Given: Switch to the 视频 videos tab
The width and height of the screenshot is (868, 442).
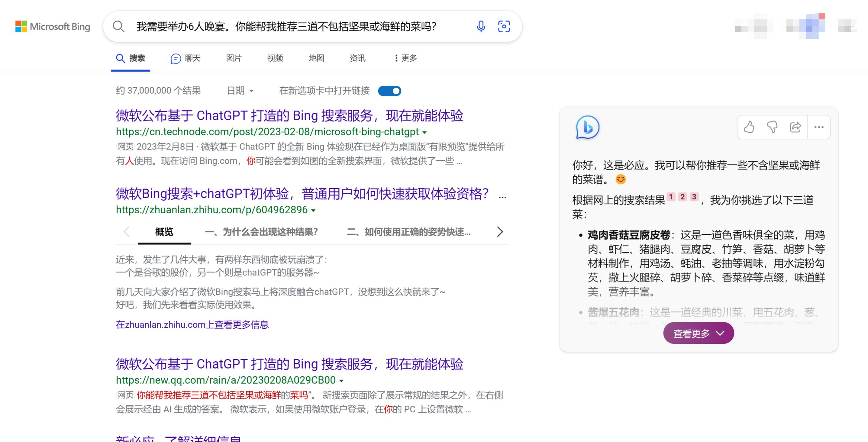Looking at the screenshot, I should (x=275, y=58).
